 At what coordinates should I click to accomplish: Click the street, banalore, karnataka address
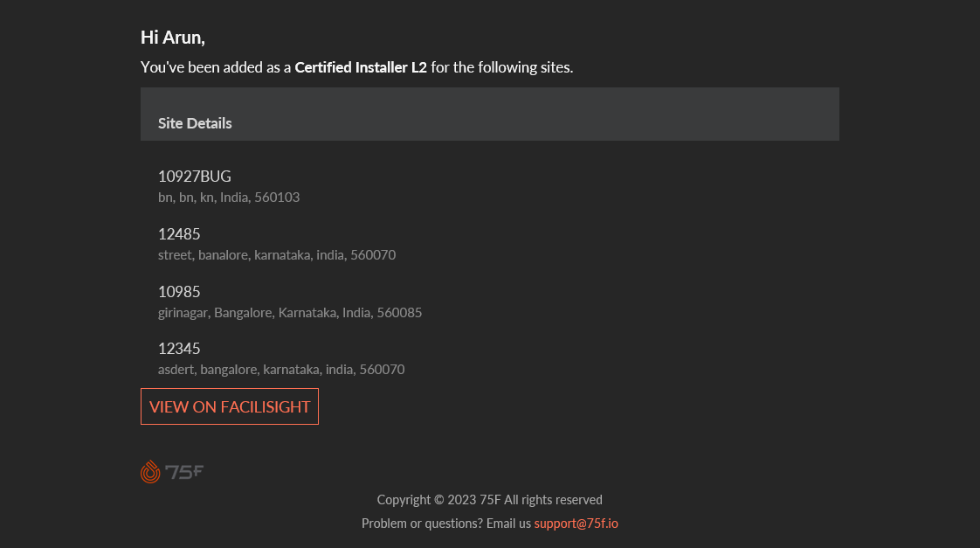tap(277, 254)
